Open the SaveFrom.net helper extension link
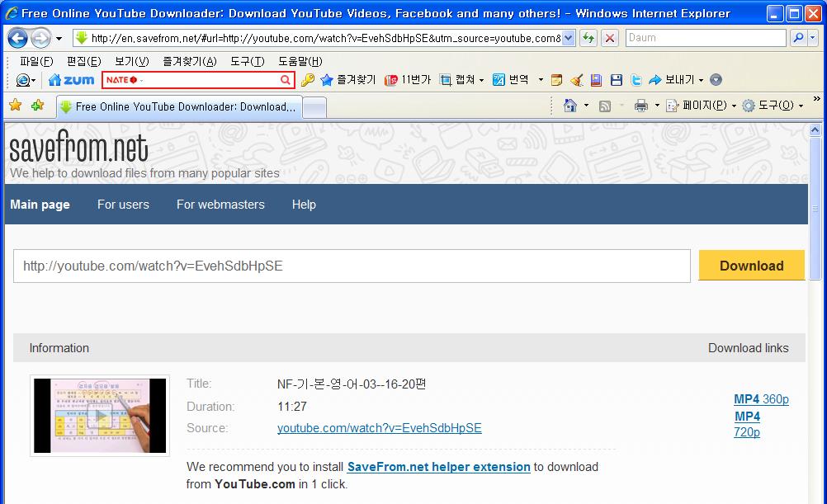The height and width of the screenshot is (504, 827). (x=438, y=467)
